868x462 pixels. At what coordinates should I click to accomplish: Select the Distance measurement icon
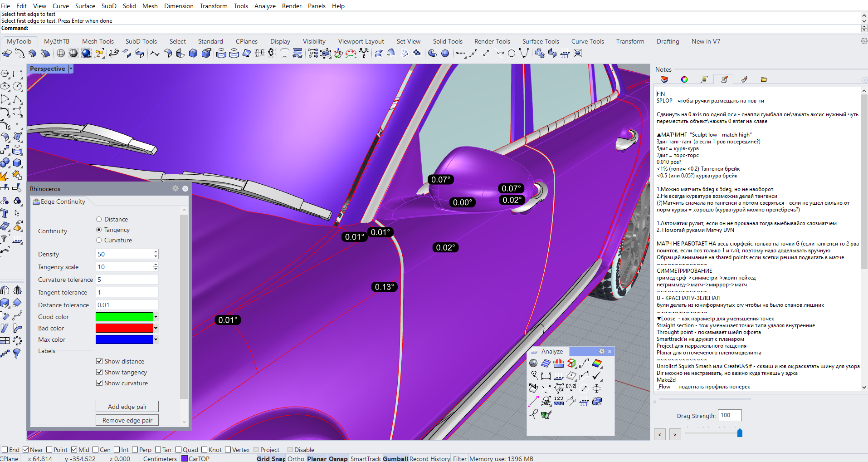(x=546, y=375)
